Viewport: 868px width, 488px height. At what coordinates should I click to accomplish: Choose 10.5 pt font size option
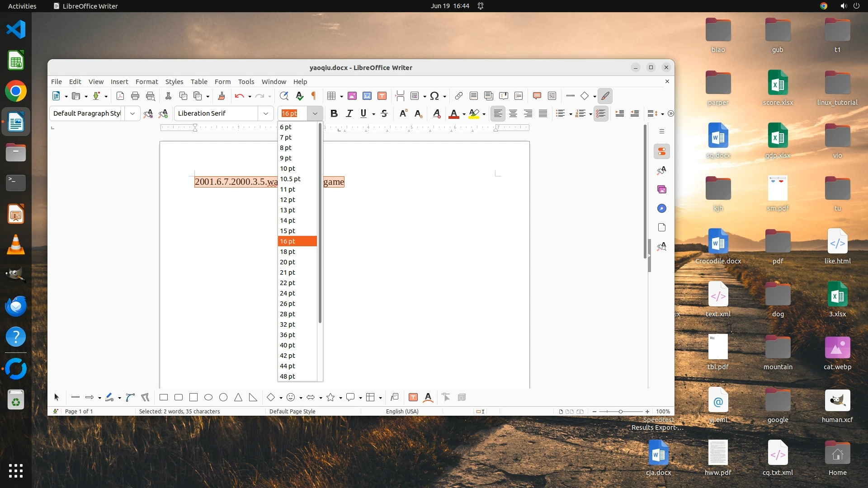290,179
